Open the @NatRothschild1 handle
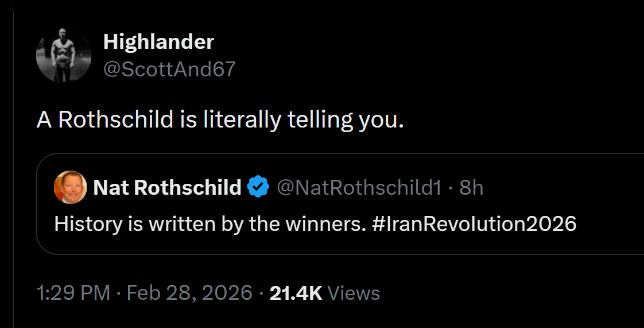 (x=359, y=187)
